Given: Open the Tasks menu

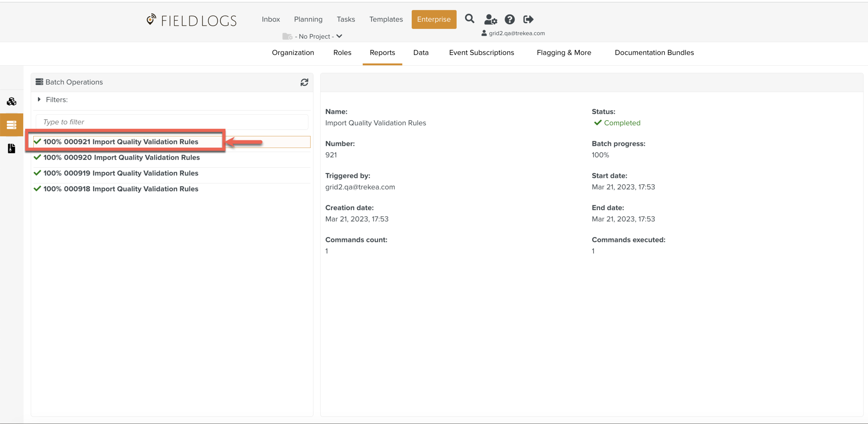Looking at the screenshot, I should [x=345, y=19].
